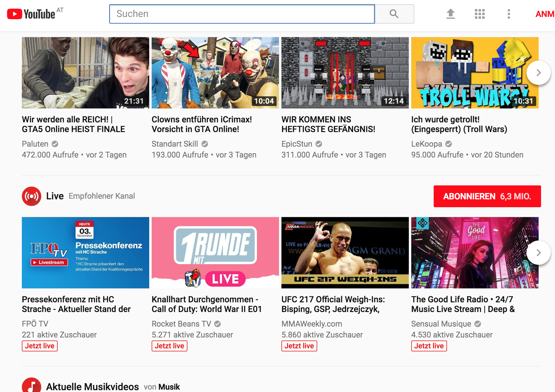
Task: Focus the Suchen search field
Action: point(242,14)
